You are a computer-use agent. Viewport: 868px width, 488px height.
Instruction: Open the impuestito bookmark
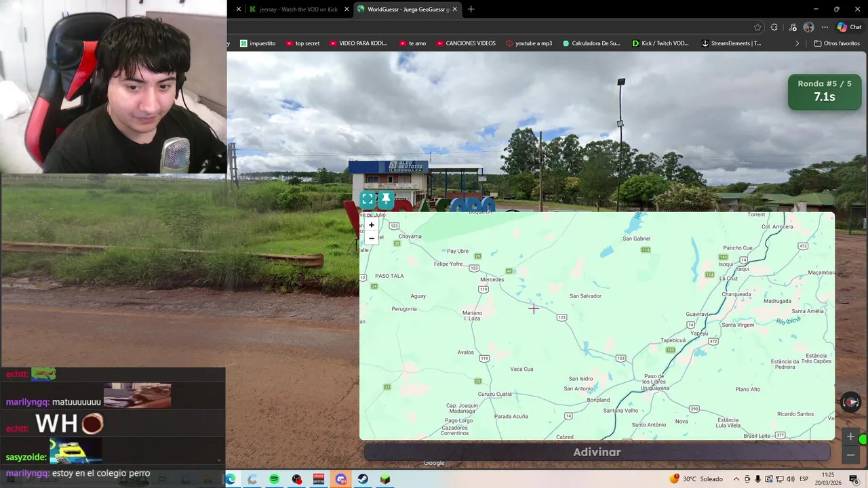click(x=258, y=43)
